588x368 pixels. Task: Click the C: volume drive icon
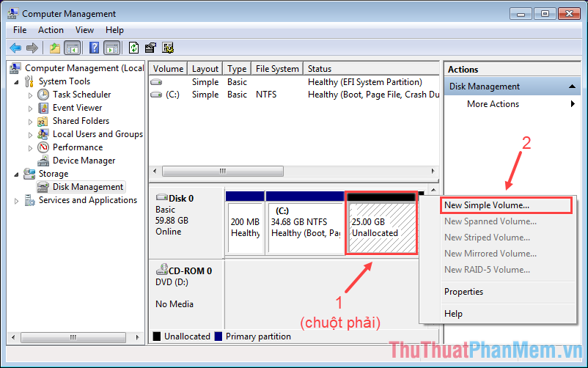click(x=156, y=95)
